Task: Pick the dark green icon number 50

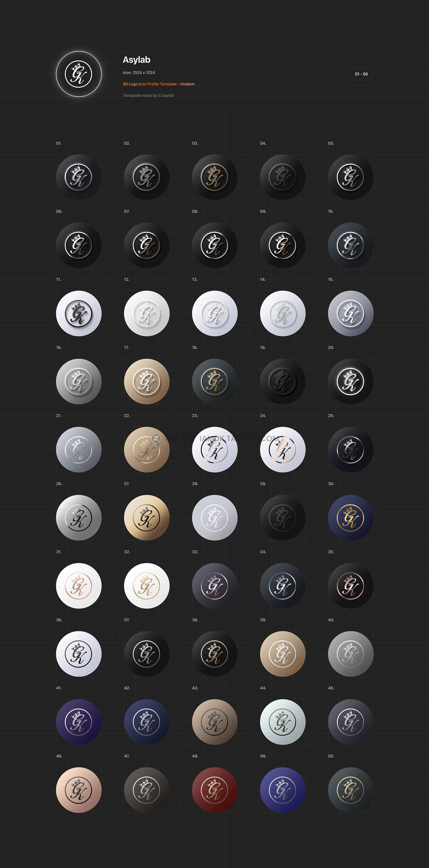Action: point(350,790)
